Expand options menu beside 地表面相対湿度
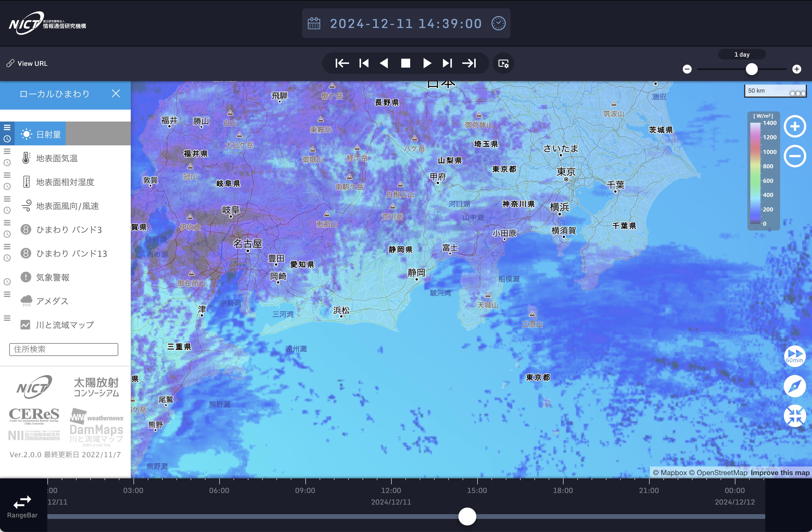Image resolution: width=812 pixels, height=532 pixels. [7, 175]
